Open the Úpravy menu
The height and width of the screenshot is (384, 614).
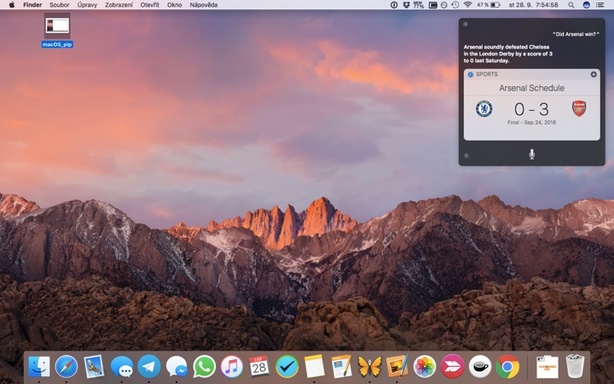click(87, 5)
